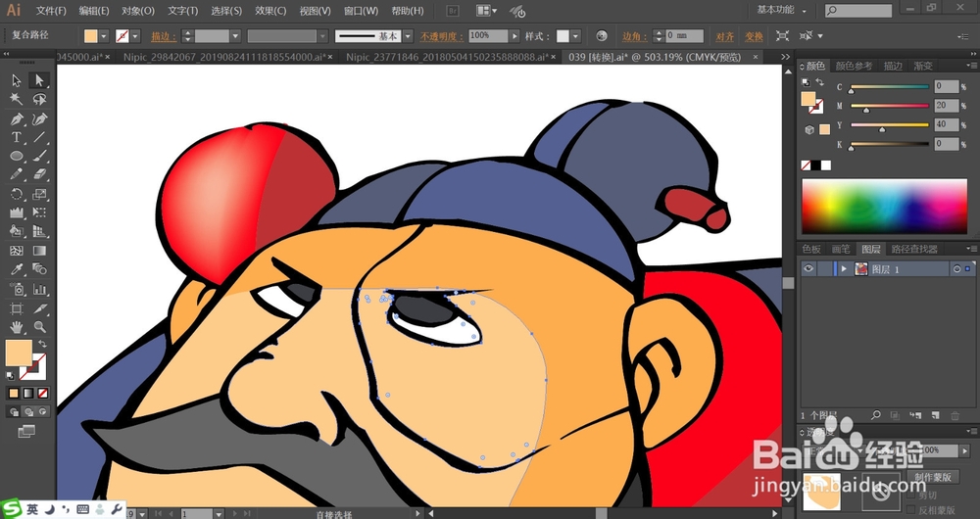
Task: Swap fill and stroke in toolbox
Action: pyautogui.click(x=42, y=344)
